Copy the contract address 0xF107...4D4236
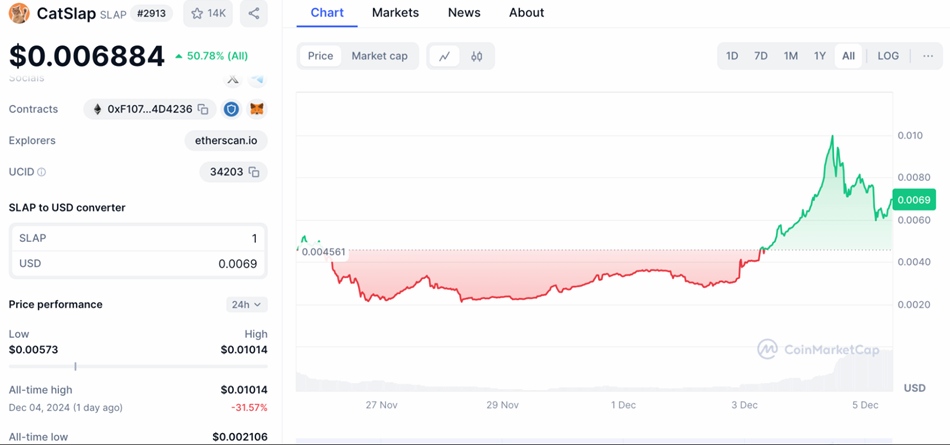 click(204, 109)
